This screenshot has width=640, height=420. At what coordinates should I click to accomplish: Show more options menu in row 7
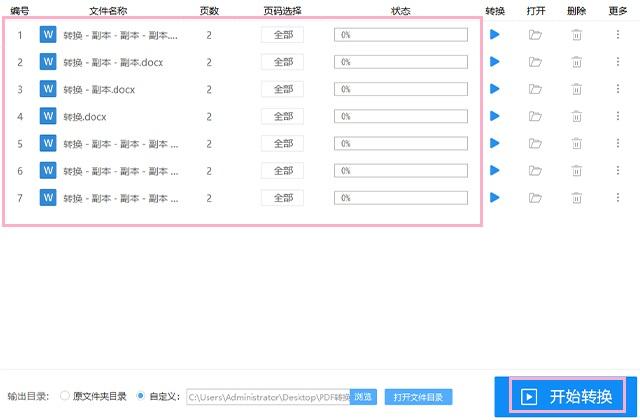[618, 198]
